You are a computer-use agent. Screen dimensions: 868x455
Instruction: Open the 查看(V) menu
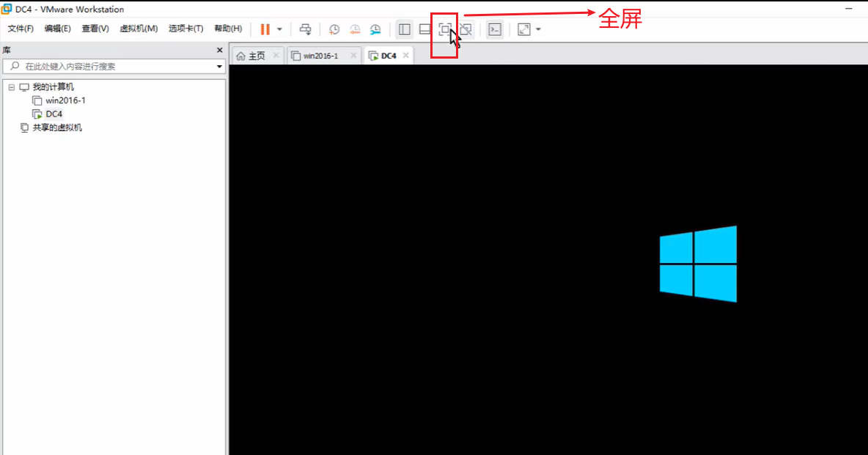(x=95, y=29)
